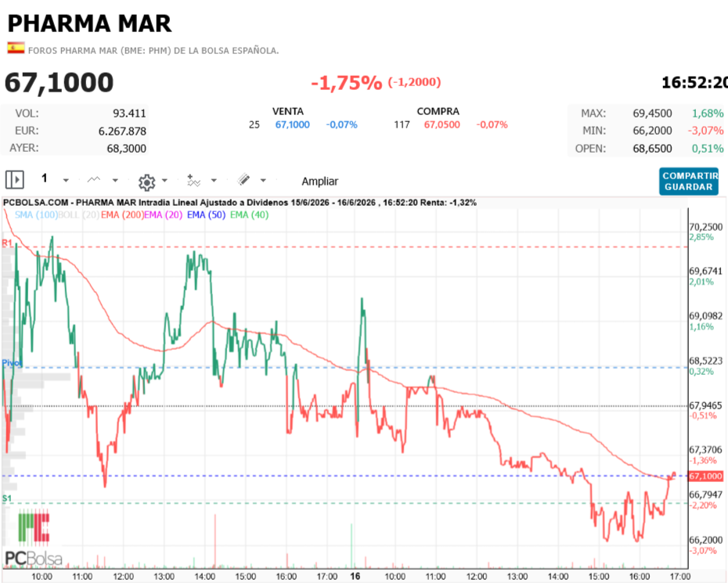728x583 pixels.
Task: Click the 69,6741 price axis label
Action: 706,271
